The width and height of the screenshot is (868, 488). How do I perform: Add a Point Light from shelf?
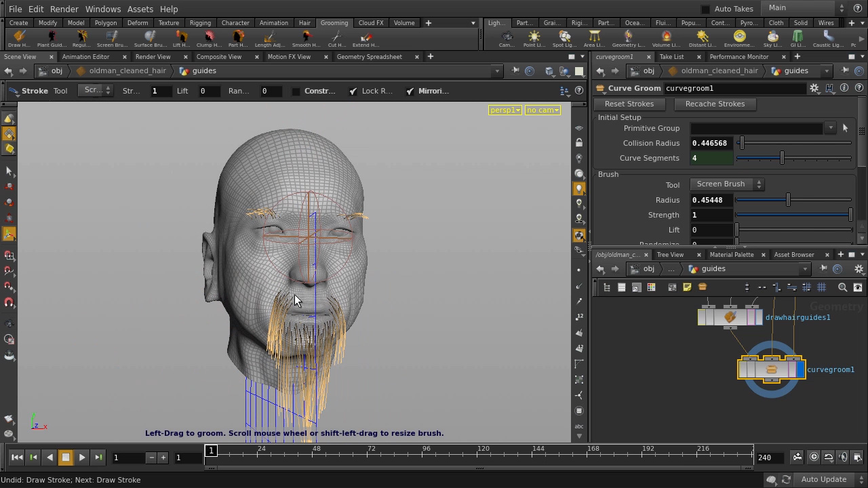pos(534,39)
